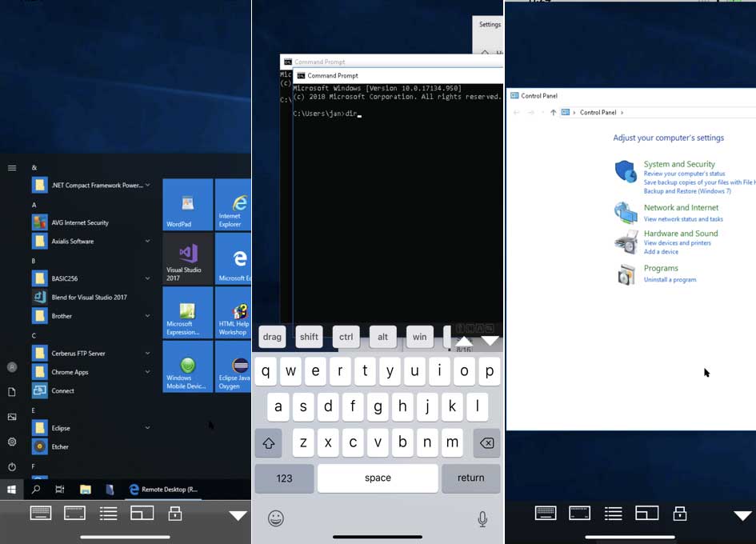Screen dimensions: 756x544
Task: Open the System and Security category icon
Action: (x=626, y=172)
